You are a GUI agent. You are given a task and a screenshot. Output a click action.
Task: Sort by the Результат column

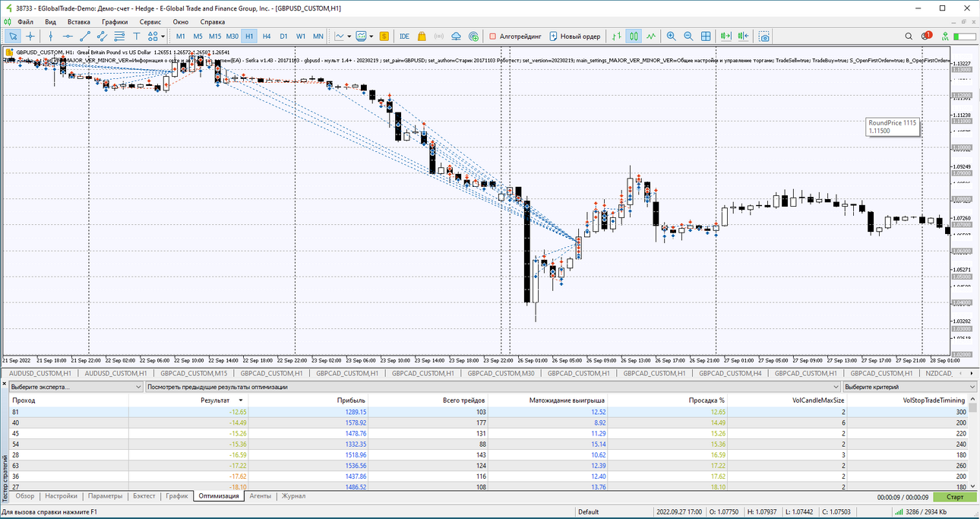tap(188, 400)
